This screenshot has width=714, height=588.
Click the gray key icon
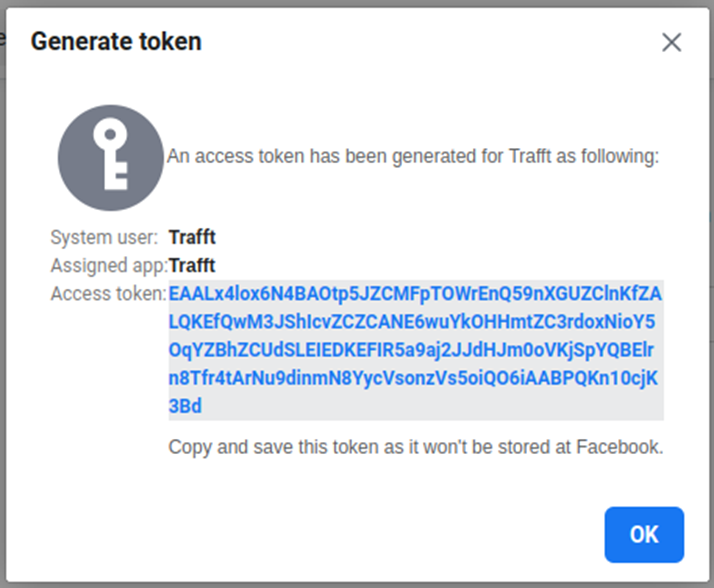(110, 157)
